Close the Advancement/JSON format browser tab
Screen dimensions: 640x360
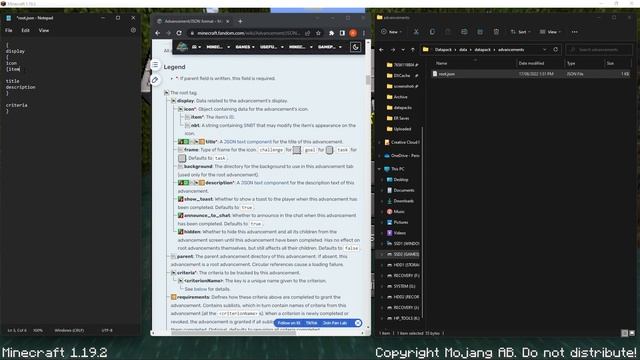pos(228,21)
